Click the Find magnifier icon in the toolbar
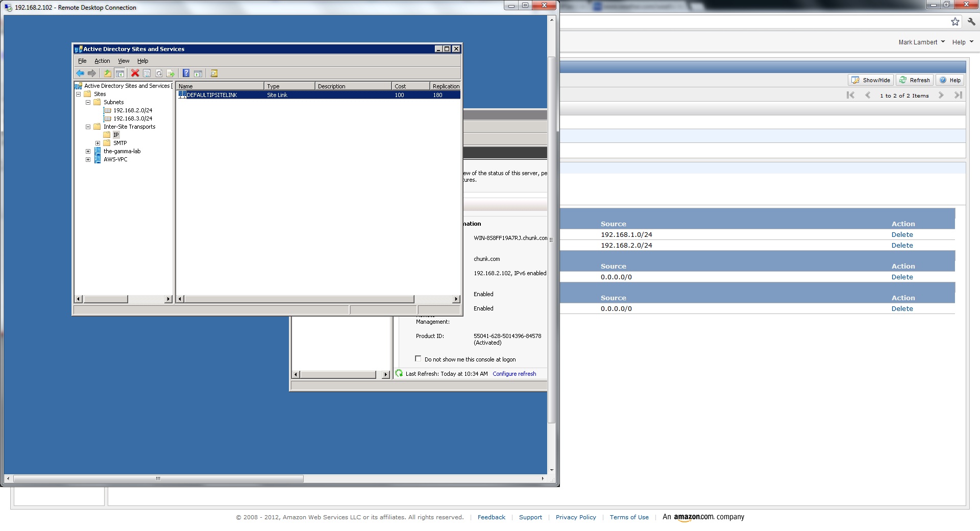Viewport: 980px width, 531px height. click(x=214, y=74)
